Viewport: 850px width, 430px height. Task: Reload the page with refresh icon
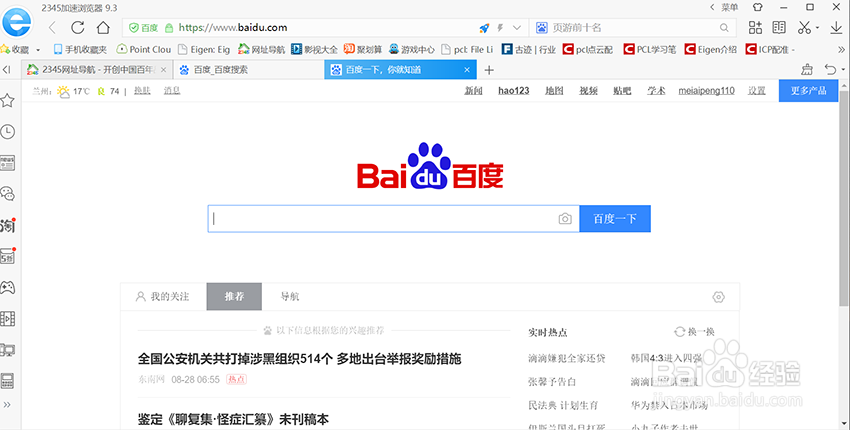(78, 27)
